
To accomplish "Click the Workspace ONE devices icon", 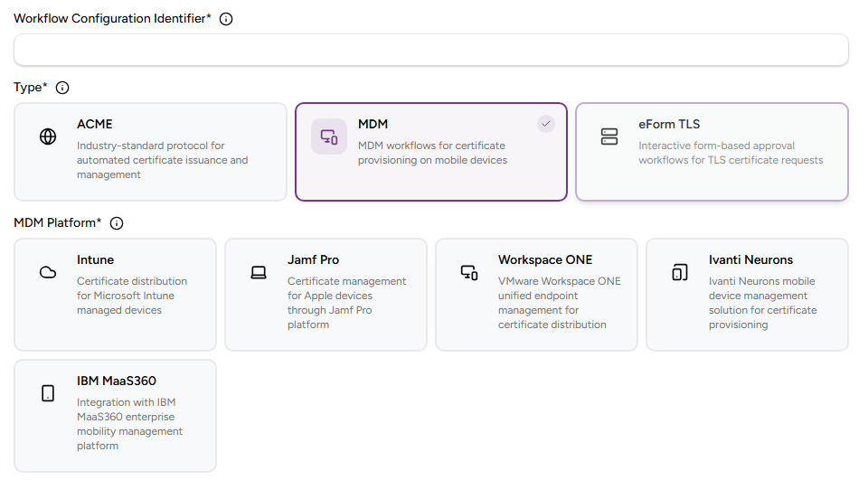I will (x=469, y=272).
